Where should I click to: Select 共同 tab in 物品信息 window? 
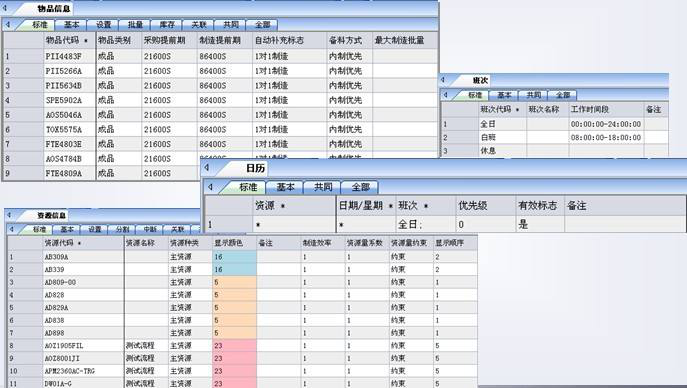pos(230,25)
